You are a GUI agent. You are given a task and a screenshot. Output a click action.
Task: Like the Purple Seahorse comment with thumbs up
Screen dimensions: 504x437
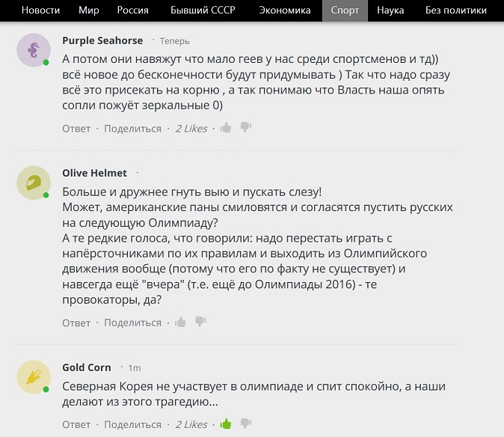click(226, 128)
